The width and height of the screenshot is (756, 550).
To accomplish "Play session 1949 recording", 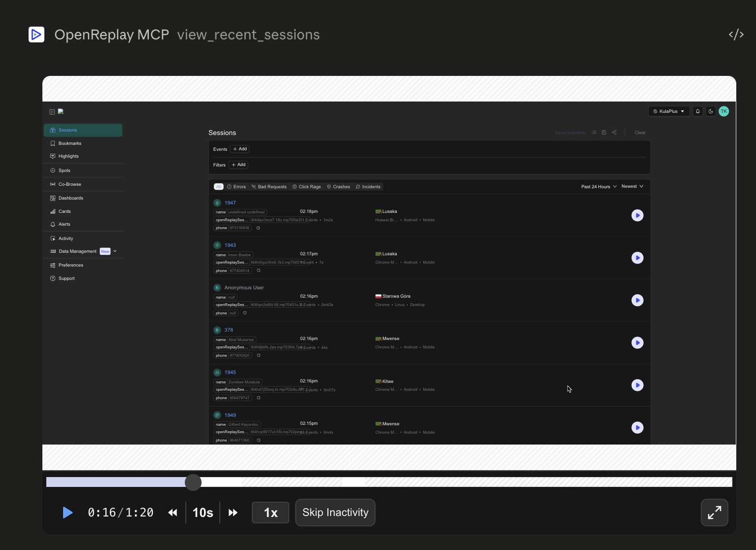I will pyautogui.click(x=637, y=428).
